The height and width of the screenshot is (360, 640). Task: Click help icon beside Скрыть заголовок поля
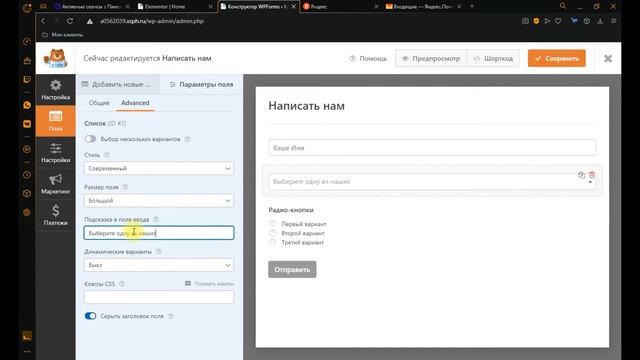coord(171,316)
